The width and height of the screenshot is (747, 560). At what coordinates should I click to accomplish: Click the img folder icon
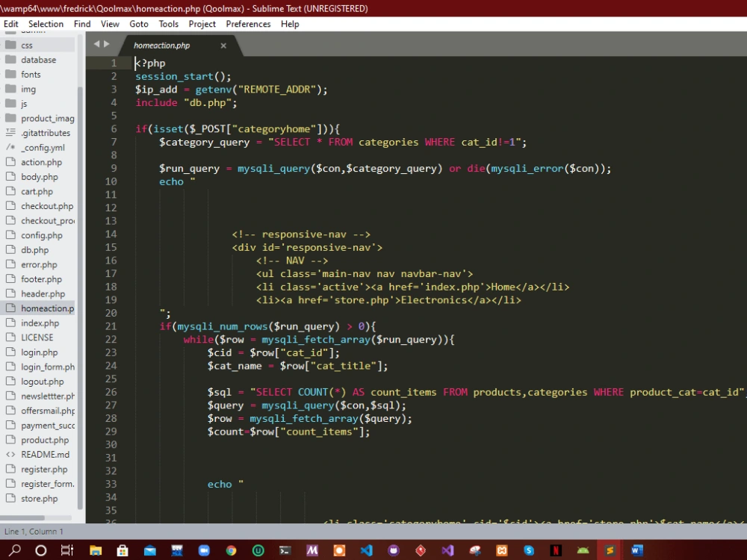tap(10, 89)
